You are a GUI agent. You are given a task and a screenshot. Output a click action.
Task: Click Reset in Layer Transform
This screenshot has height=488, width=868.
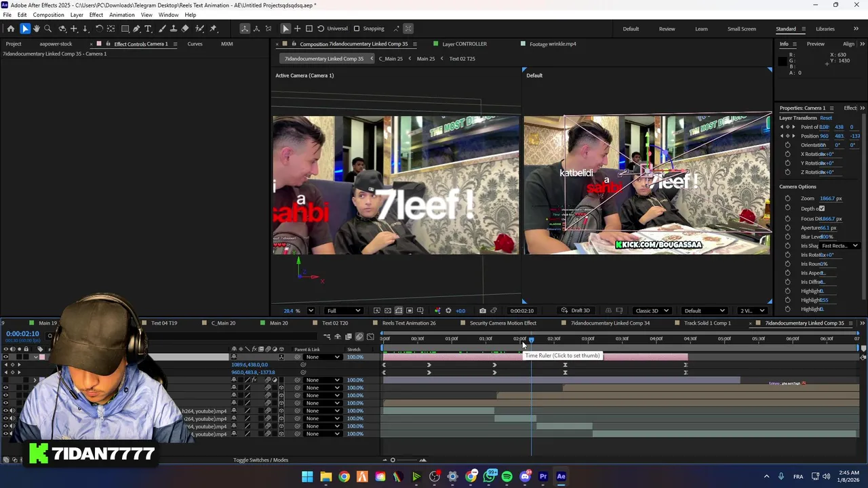(x=825, y=118)
